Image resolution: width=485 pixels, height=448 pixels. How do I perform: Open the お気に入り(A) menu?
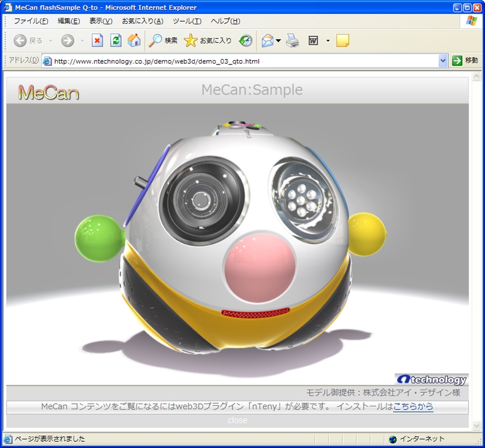[142, 21]
